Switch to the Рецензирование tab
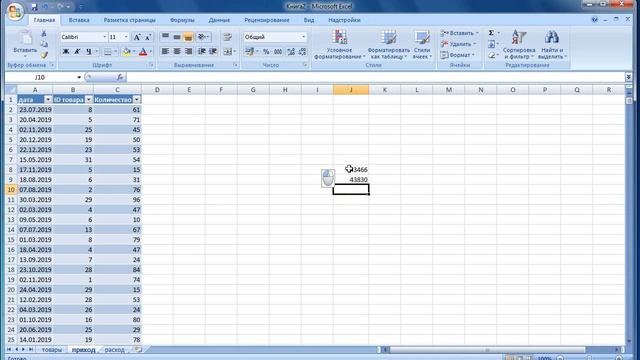 point(267,20)
